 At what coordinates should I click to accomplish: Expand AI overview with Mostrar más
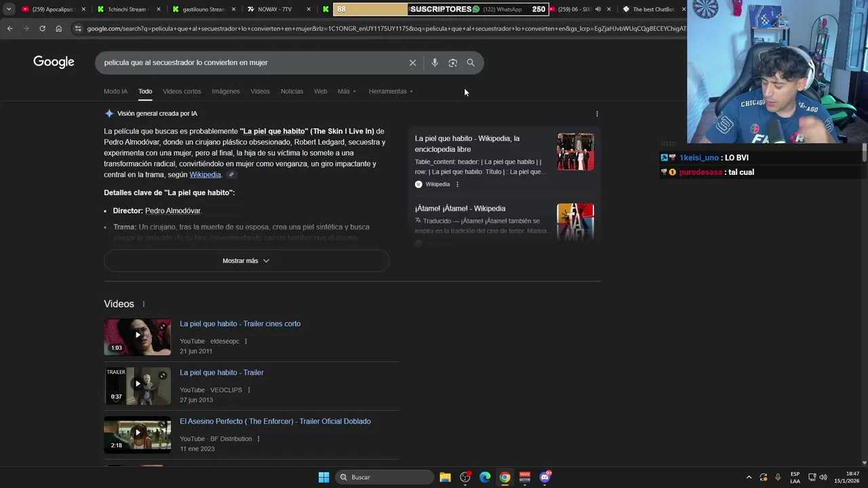(246, 261)
